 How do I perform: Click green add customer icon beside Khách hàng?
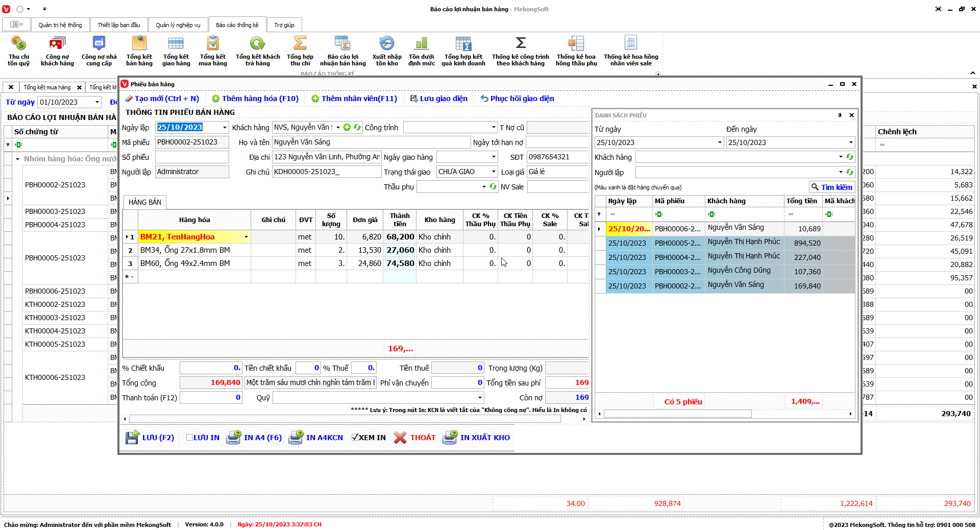(x=347, y=127)
